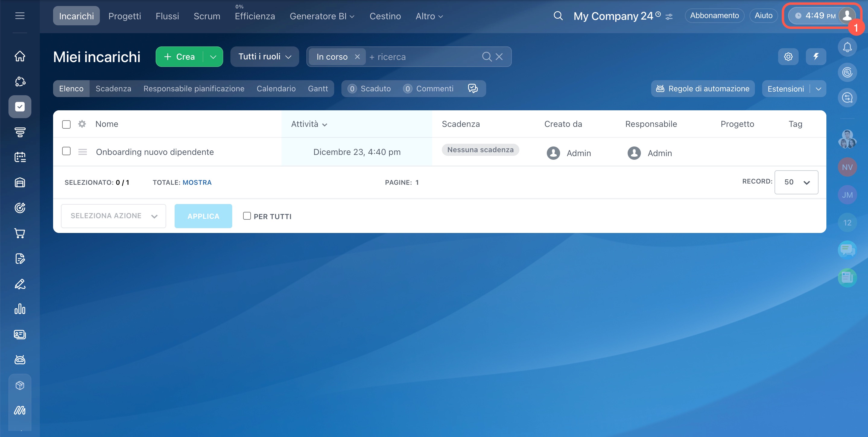Click the lightning bolt automation icon
Image resolution: width=868 pixels, height=437 pixels.
pos(816,57)
